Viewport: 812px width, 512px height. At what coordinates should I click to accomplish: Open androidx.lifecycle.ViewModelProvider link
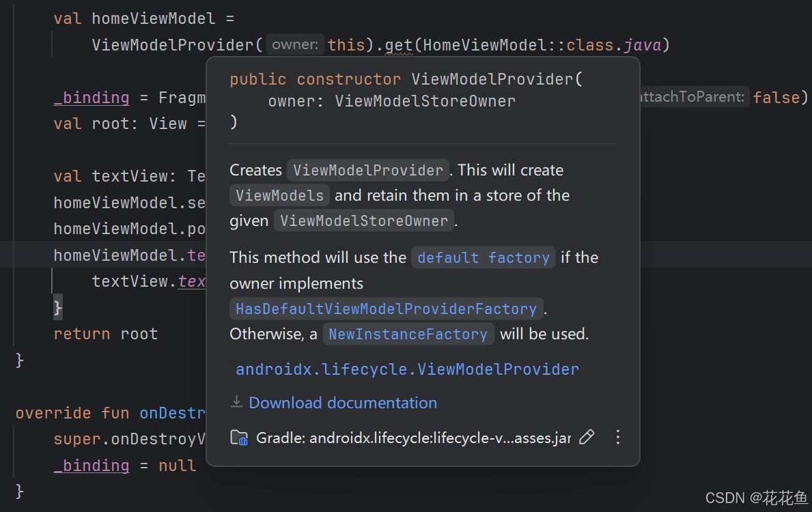pyautogui.click(x=407, y=369)
